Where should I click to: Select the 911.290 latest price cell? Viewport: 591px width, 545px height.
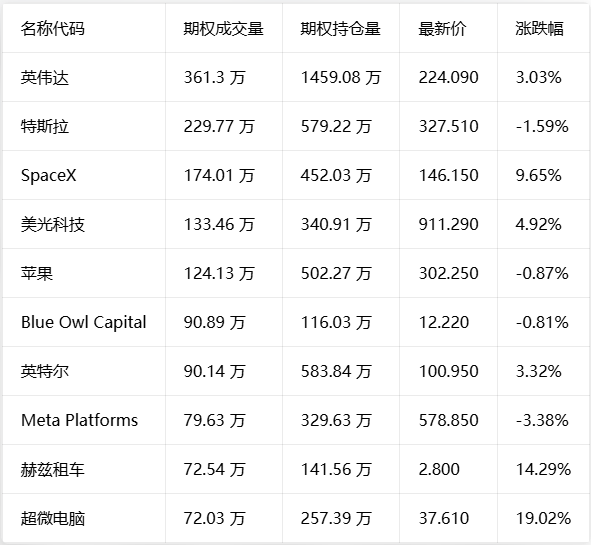(x=449, y=224)
